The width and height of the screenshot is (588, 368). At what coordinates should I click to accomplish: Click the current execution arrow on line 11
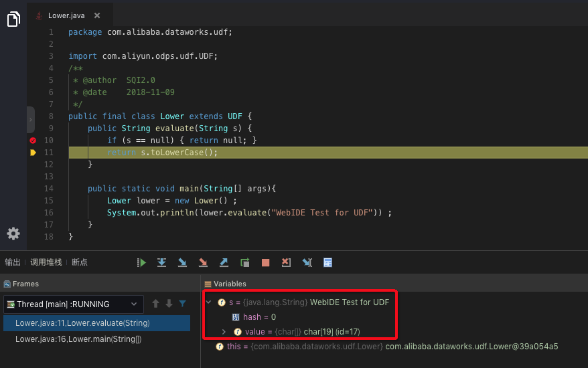pos(33,152)
